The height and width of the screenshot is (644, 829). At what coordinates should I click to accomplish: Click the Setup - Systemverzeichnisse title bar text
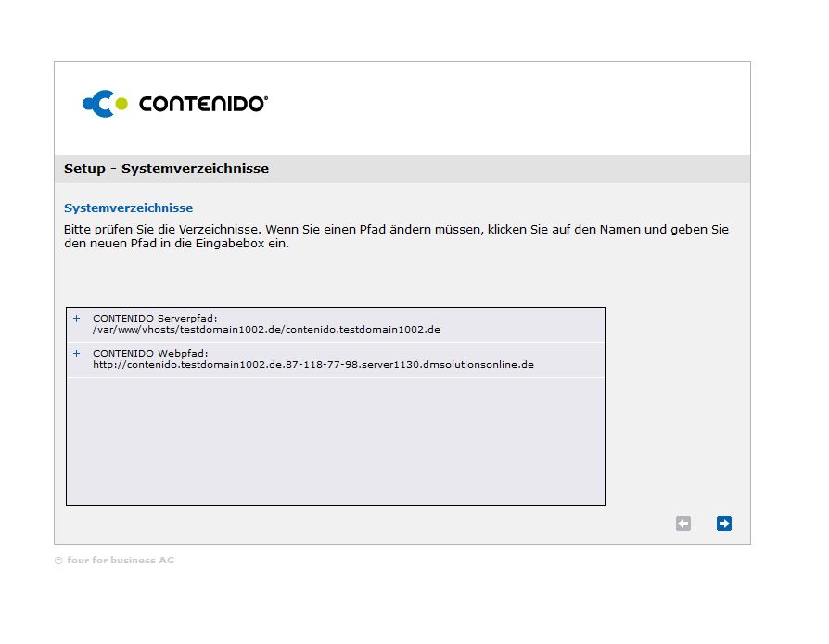pyautogui.click(x=167, y=169)
